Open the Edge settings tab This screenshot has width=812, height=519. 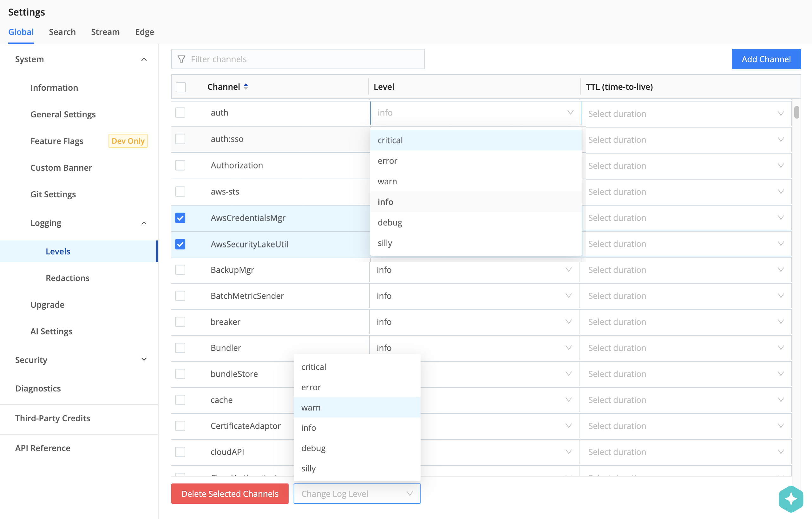[144, 32]
